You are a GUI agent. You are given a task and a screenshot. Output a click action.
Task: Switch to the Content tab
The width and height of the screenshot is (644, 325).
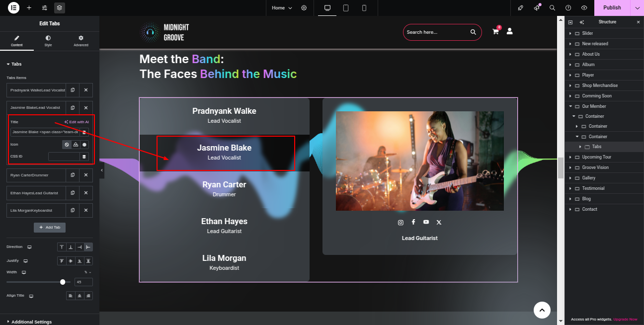(x=17, y=41)
